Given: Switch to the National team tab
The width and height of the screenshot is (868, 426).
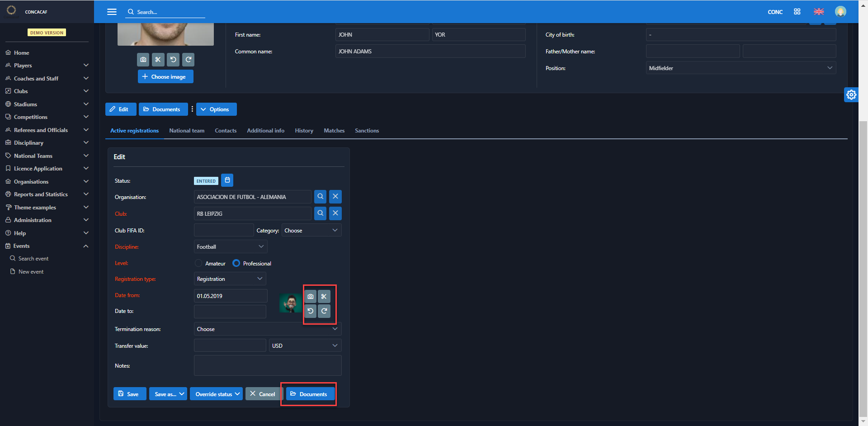Looking at the screenshot, I should pos(187,131).
